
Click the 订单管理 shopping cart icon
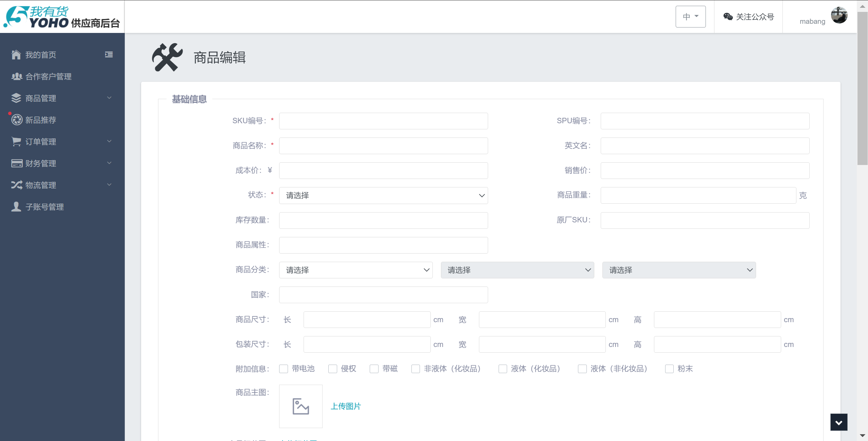click(16, 141)
